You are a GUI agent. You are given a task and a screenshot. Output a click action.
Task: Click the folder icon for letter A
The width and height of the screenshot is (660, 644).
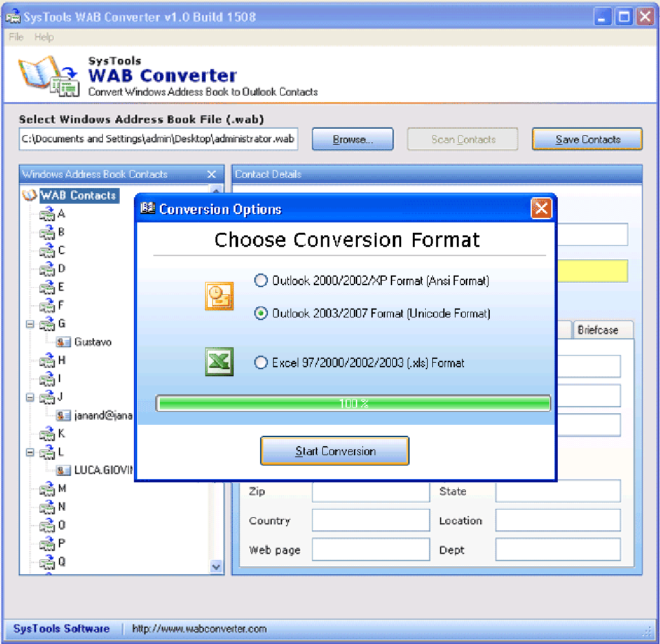[47, 214]
